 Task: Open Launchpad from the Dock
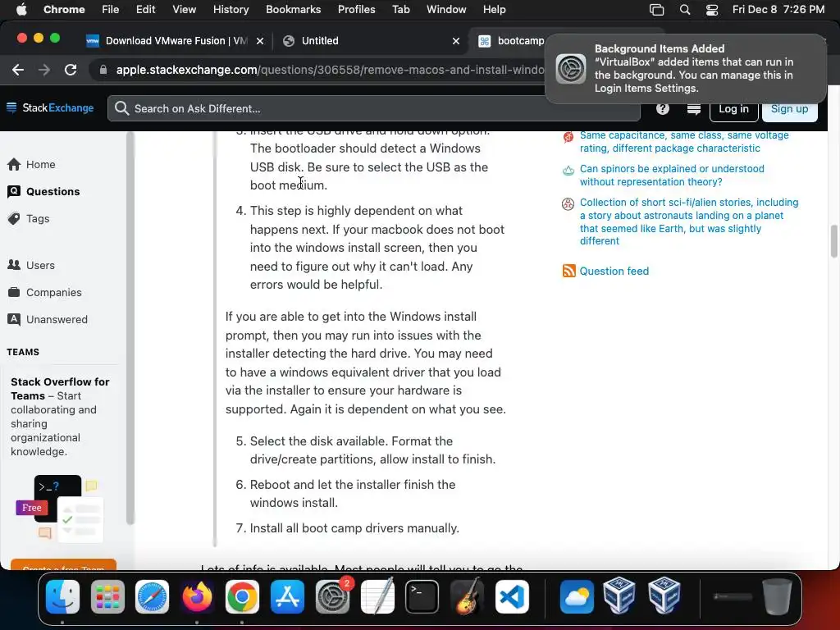pos(107,597)
